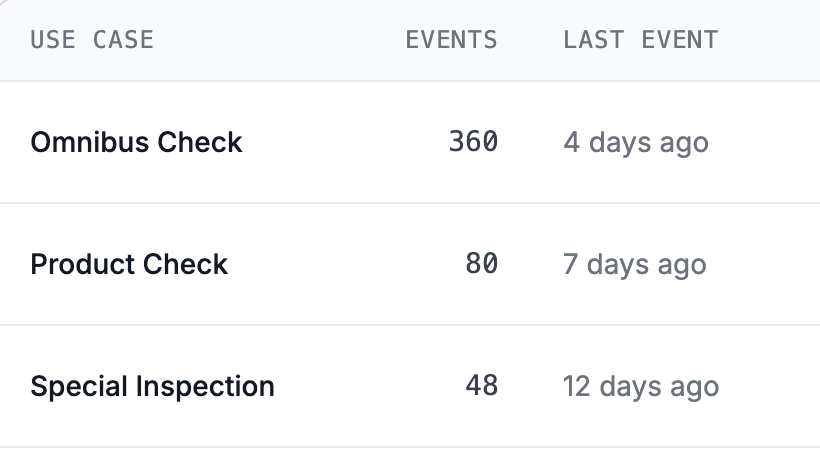Click the '4 days ago' timestamp
This screenshot has width=820, height=462.
636,142
